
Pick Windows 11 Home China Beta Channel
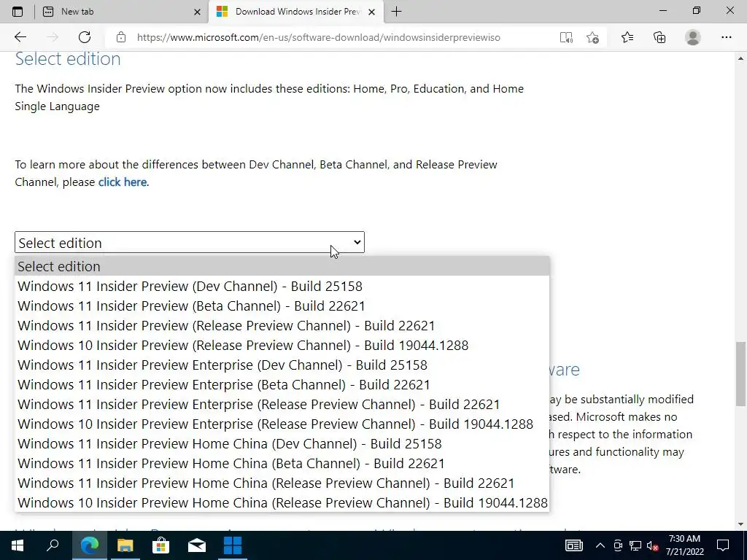[x=282, y=463]
